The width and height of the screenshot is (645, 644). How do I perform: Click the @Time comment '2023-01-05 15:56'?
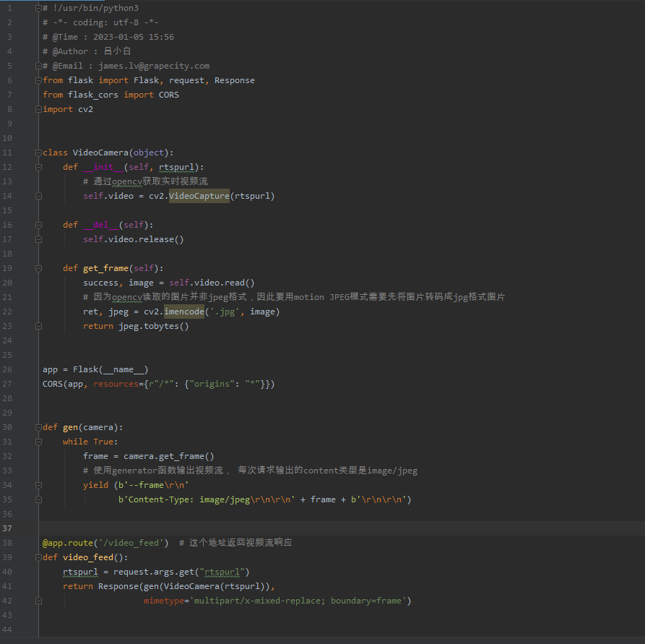(134, 37)
